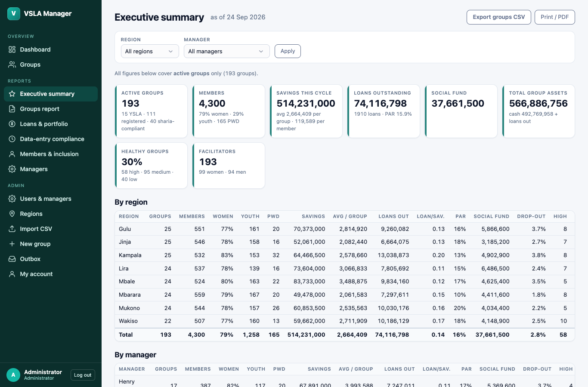Click the Administrator avatar circle
Viewport: 588px width, 387px height.
[13, 375]
